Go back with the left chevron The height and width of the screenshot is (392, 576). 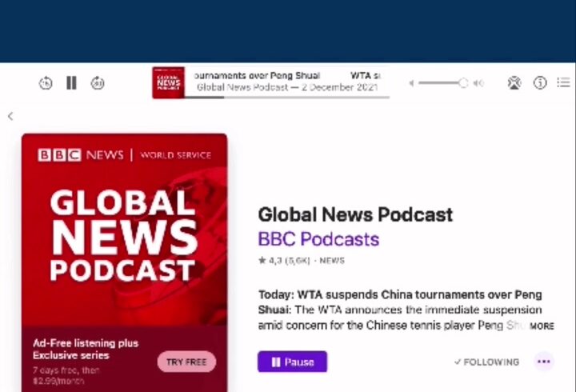[10, 117]
